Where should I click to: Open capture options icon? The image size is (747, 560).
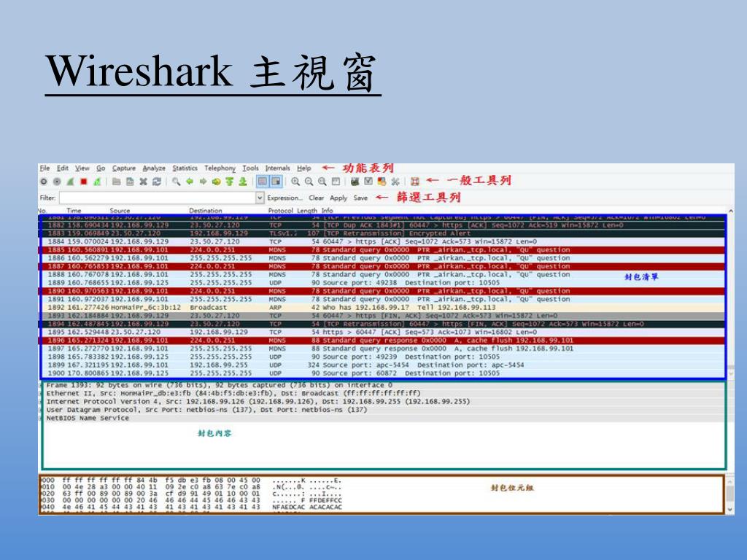click(x=57, y=182)
